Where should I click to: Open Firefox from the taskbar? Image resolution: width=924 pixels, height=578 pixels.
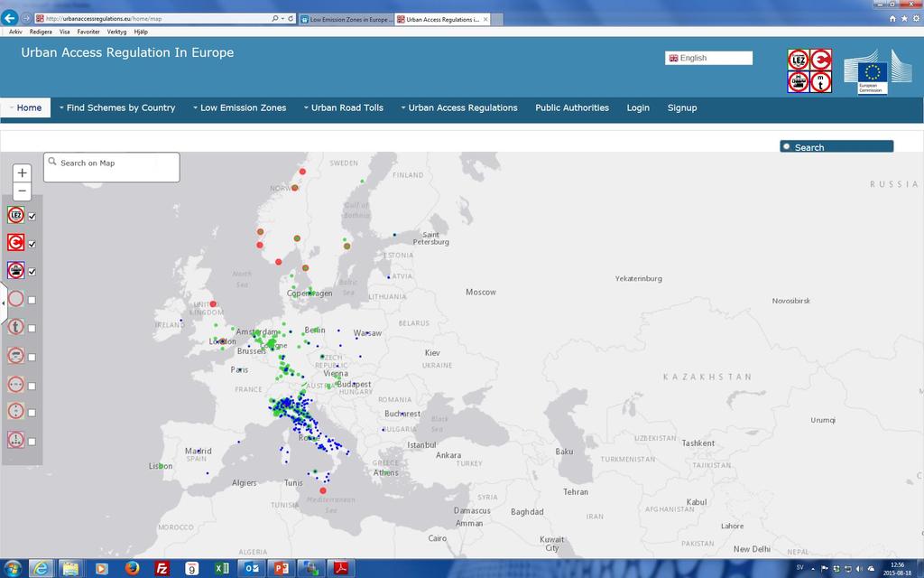[132, 569]
